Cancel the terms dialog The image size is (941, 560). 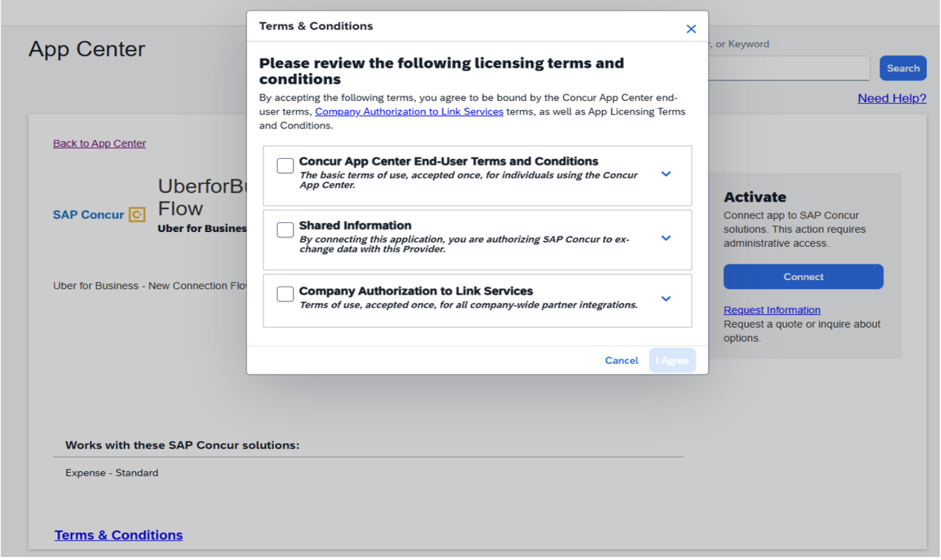tap(621, 361)
